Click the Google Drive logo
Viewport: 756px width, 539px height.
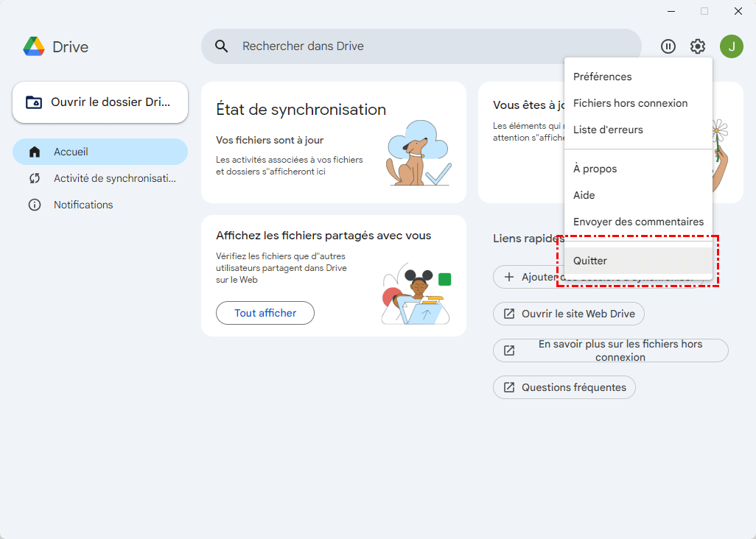(x=34, y=46)
